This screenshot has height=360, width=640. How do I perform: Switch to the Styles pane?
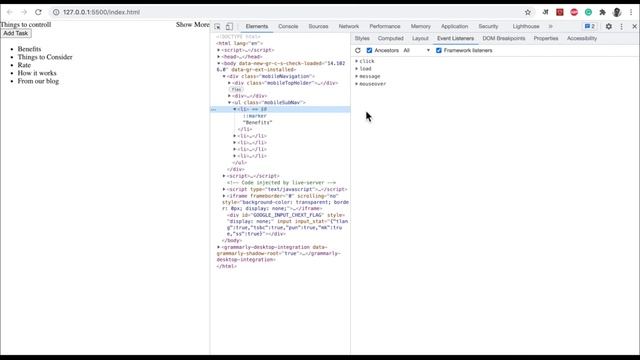pos(362,38)
